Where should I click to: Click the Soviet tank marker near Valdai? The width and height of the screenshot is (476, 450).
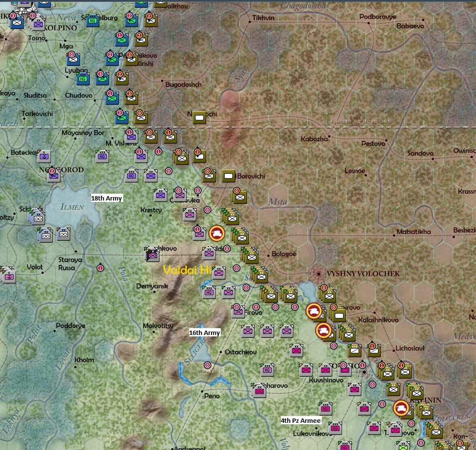[217, 233]
